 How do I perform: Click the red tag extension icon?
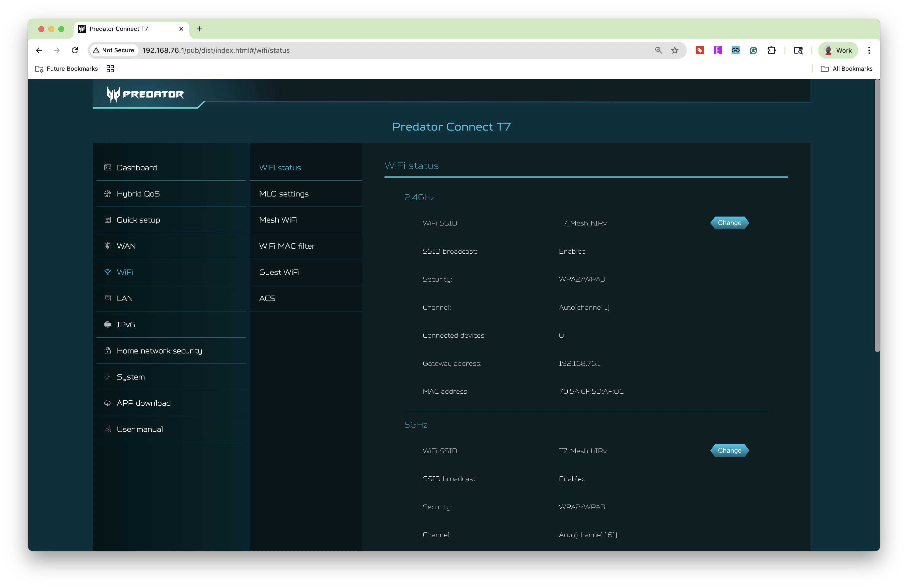pyautogui.click(x=699, y=50)
